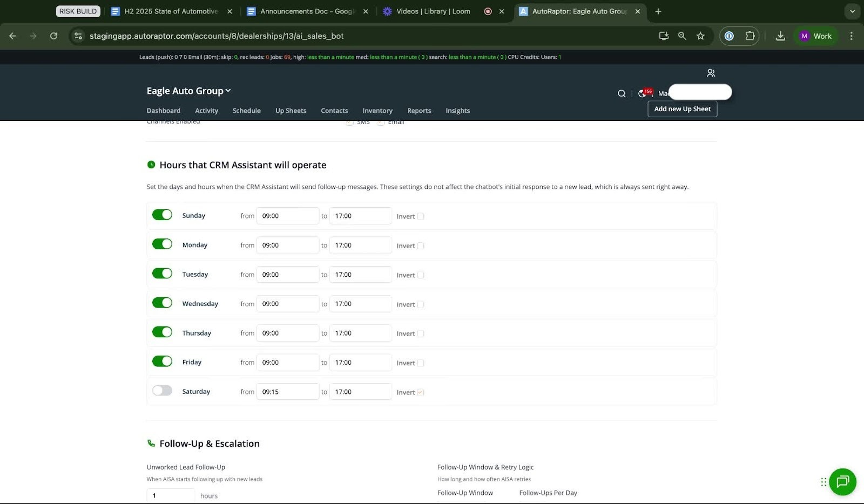The height and width of the screenshot is (504, 864).
Task: Click the search magnifier icon in header
Action: pyautogui.click(x=622, y=93)
